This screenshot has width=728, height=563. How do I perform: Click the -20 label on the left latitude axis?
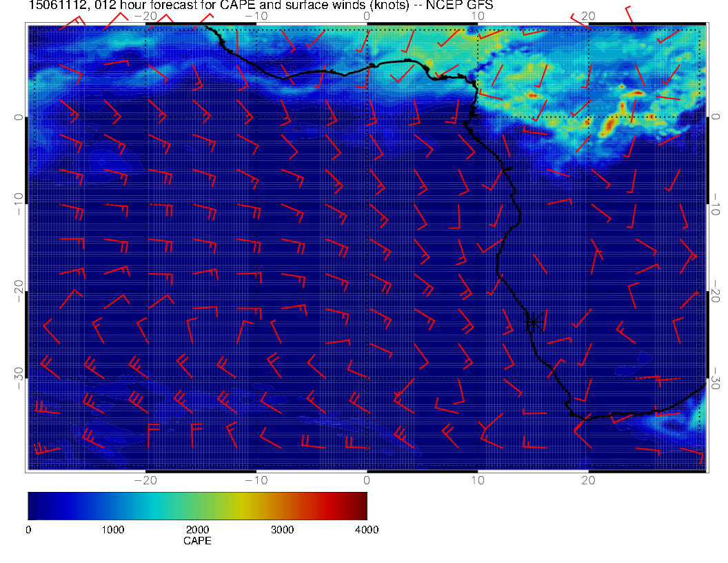point(19,291)
